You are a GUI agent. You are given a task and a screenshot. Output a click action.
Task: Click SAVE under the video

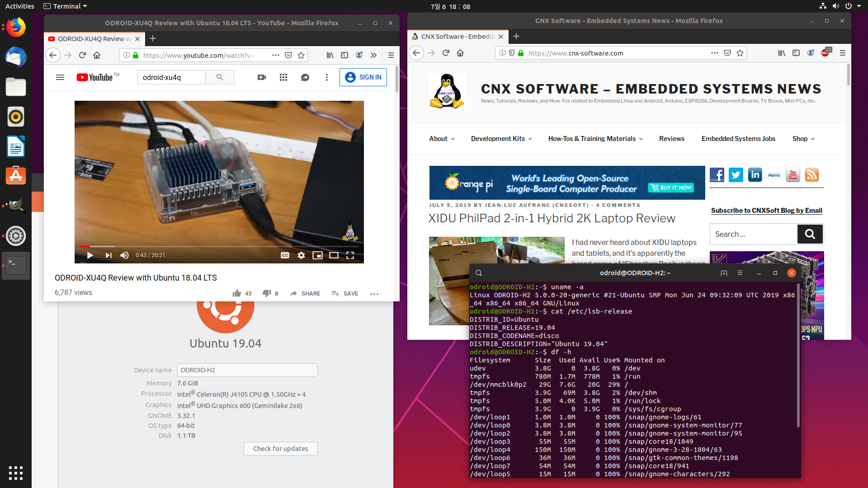(345, 294)
